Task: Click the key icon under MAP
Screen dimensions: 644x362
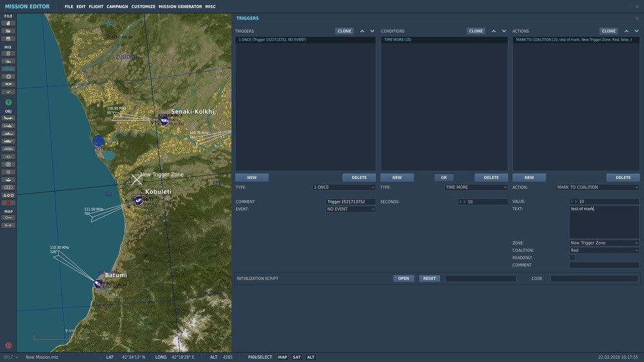Action: [8, 218]
